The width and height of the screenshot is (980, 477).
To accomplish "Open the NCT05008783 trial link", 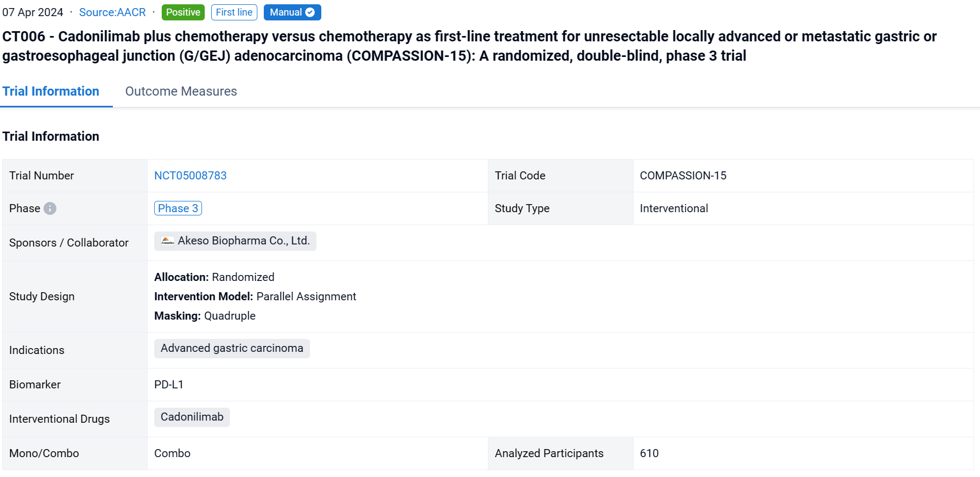I will pos(190,176).
